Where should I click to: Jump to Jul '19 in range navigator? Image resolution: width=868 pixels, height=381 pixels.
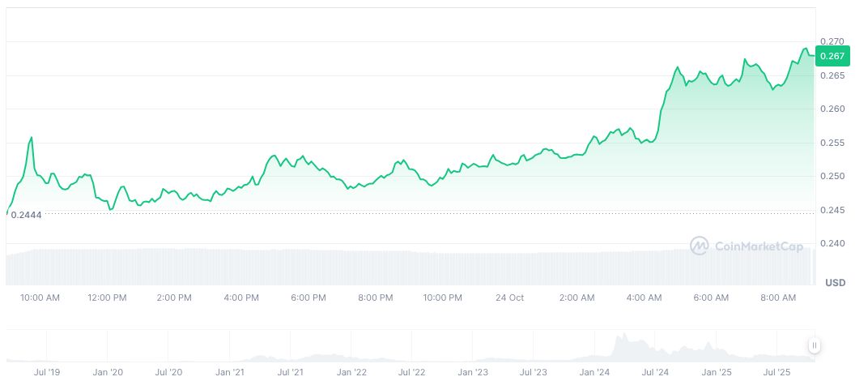pos(47,372)
